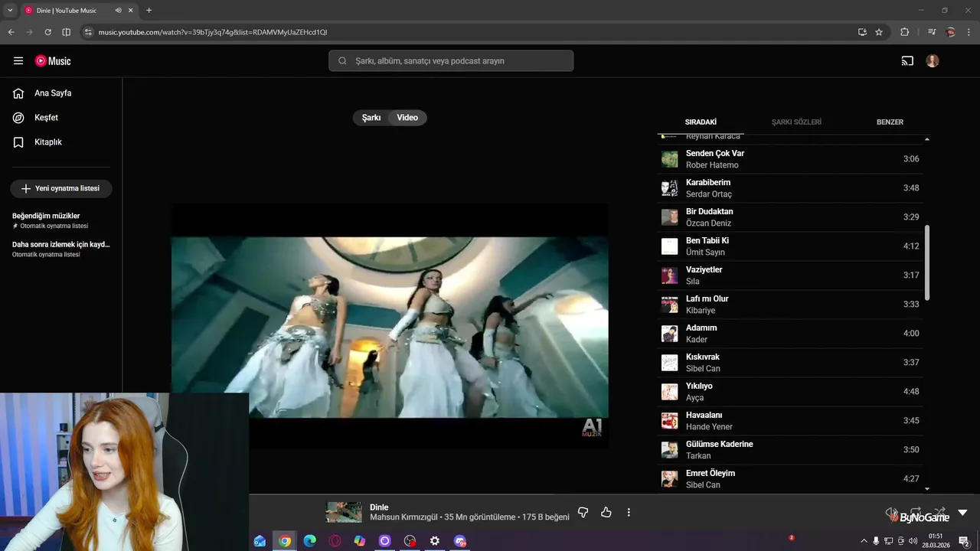Screen dimensions: 980x551
Task: Click artist Mahsun Kırmızıgül link
Action: [x=403, y=517]
